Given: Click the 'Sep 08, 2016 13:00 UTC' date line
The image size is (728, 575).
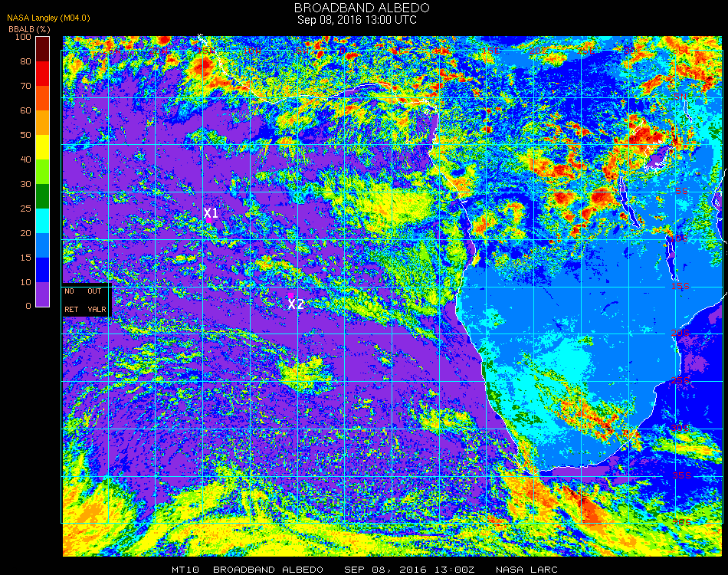Looking at the screenshot, I should pyautogui.click(x=357, y=20).
